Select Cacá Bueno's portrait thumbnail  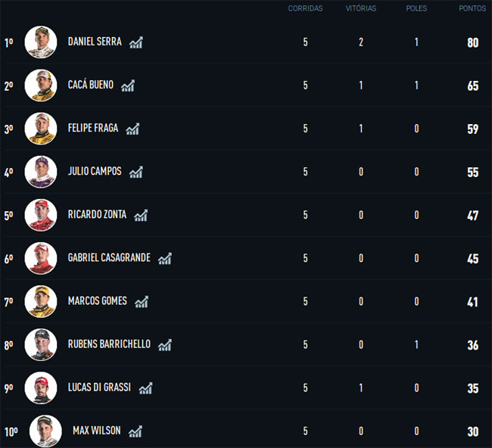click(x=41, y=86)
